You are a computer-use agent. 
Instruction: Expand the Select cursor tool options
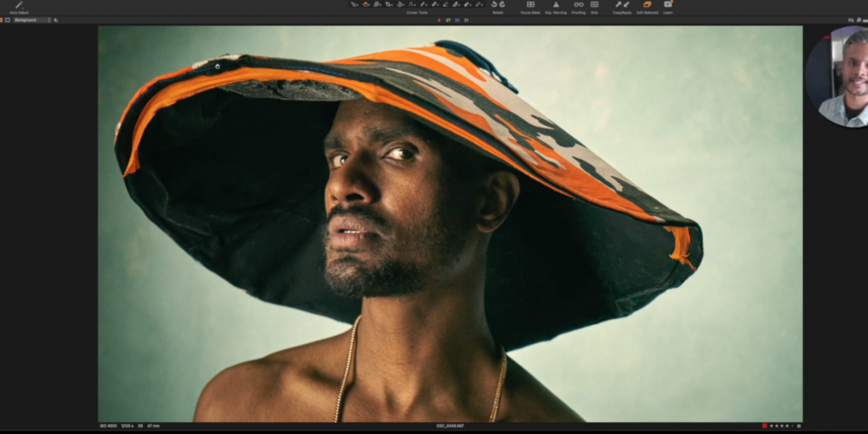359,5
